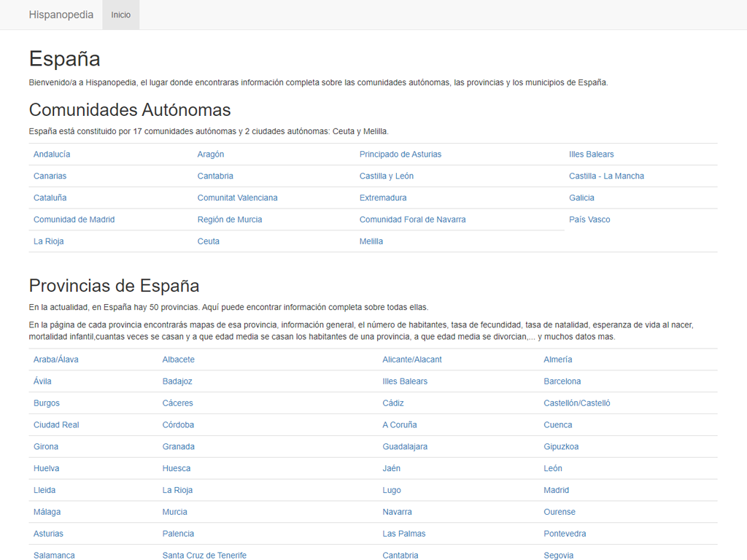Visit the Melilla autonomous city page
Screen dimensions: 747x560
pos(371,242)
